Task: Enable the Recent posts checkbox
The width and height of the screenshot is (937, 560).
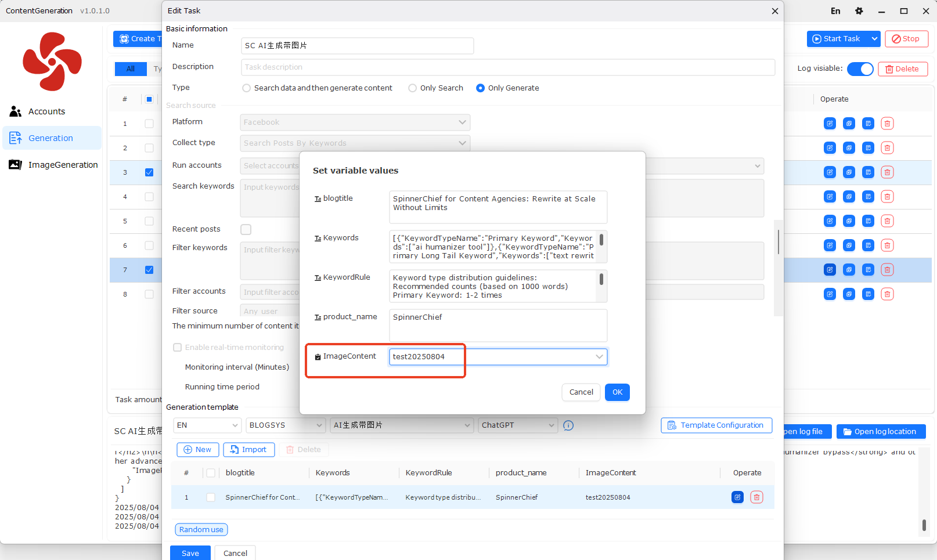Action: click(x=246, y=230)
